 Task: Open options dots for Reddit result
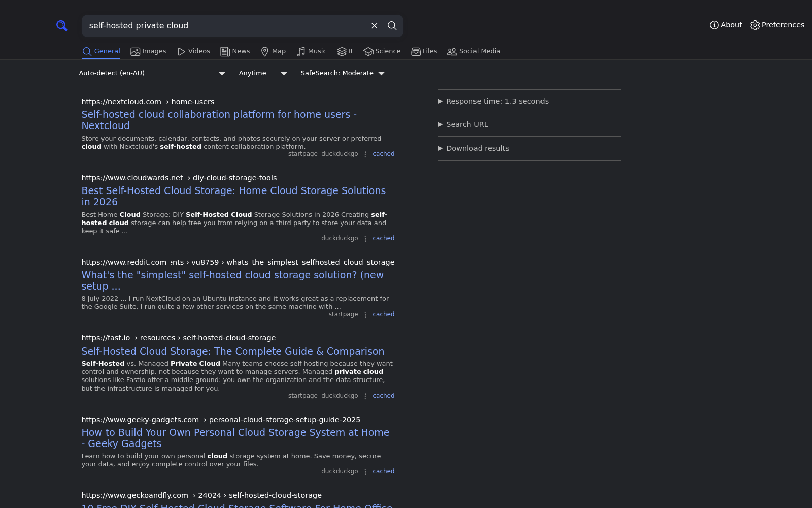pyautogui.click(x=365, y=315)
